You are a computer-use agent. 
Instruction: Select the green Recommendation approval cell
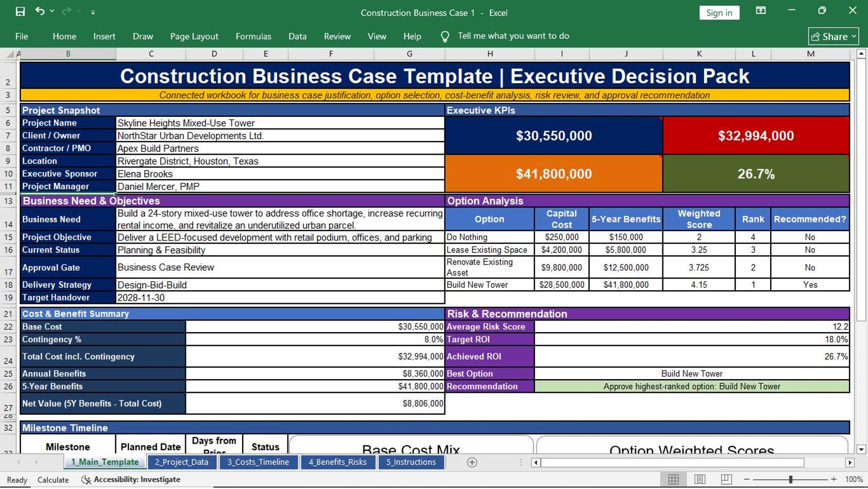click(x=691, y=386)
